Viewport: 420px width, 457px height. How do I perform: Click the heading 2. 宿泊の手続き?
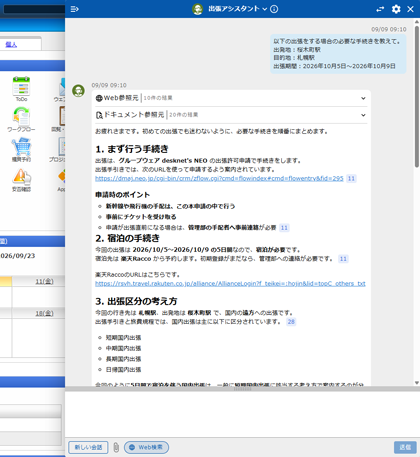tap(127, 238)
